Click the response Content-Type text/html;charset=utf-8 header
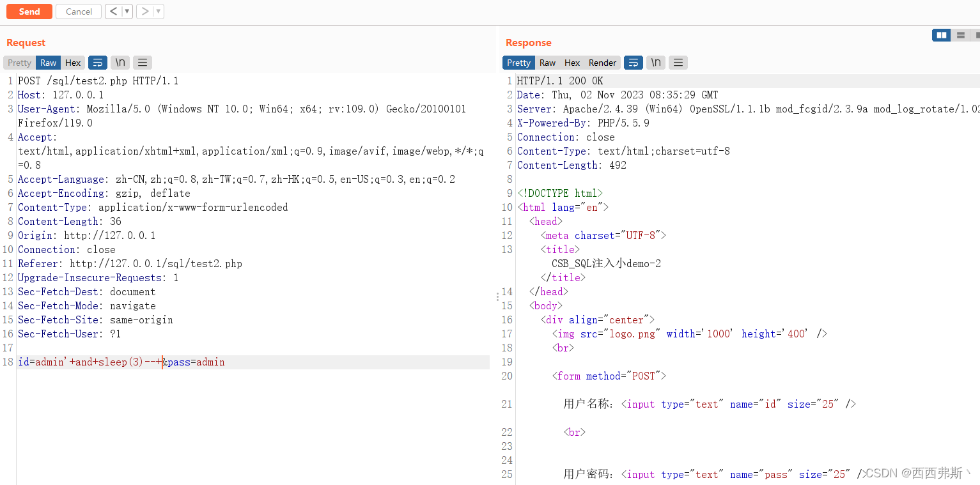 click(623, 151)
